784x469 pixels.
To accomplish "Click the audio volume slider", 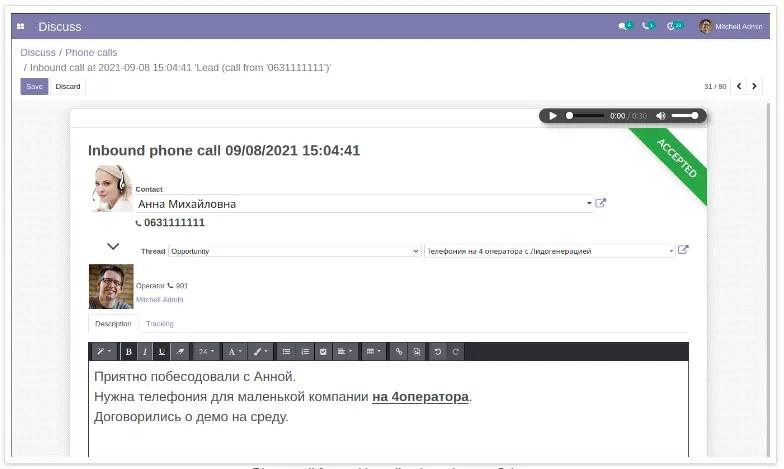I will 684,116.
